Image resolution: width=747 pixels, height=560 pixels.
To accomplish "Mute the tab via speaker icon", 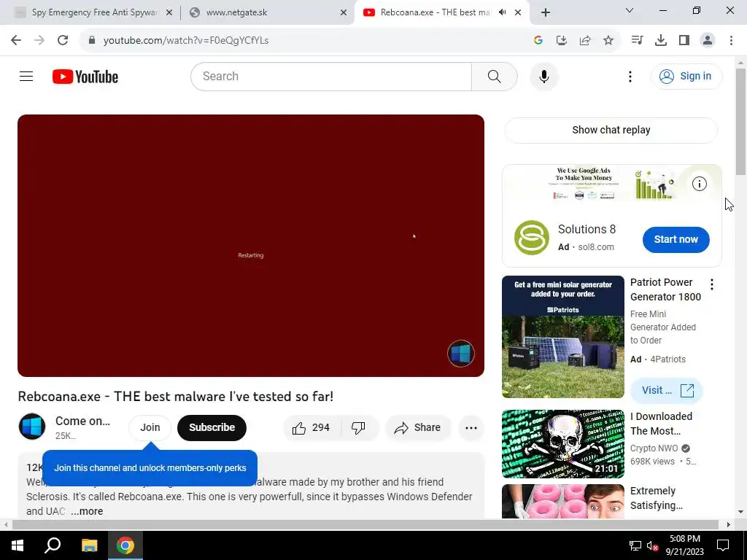I will (502, 12).
